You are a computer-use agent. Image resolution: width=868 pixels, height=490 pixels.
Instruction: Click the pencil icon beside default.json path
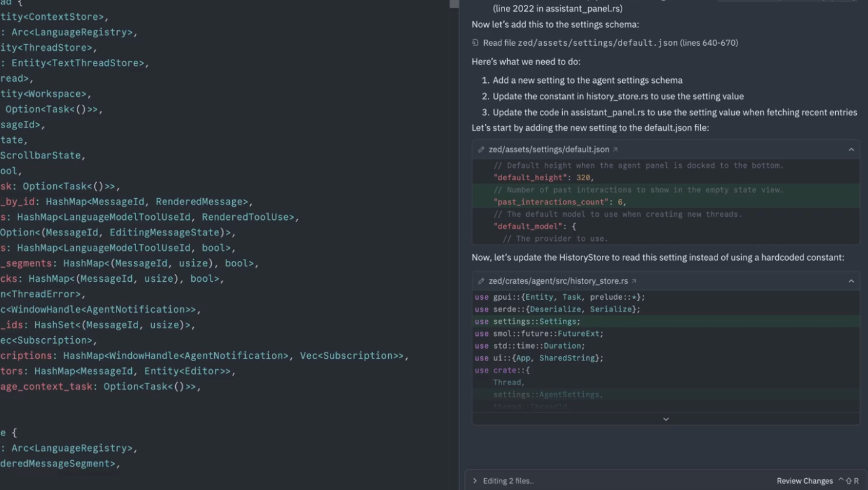tap(481, 149)
